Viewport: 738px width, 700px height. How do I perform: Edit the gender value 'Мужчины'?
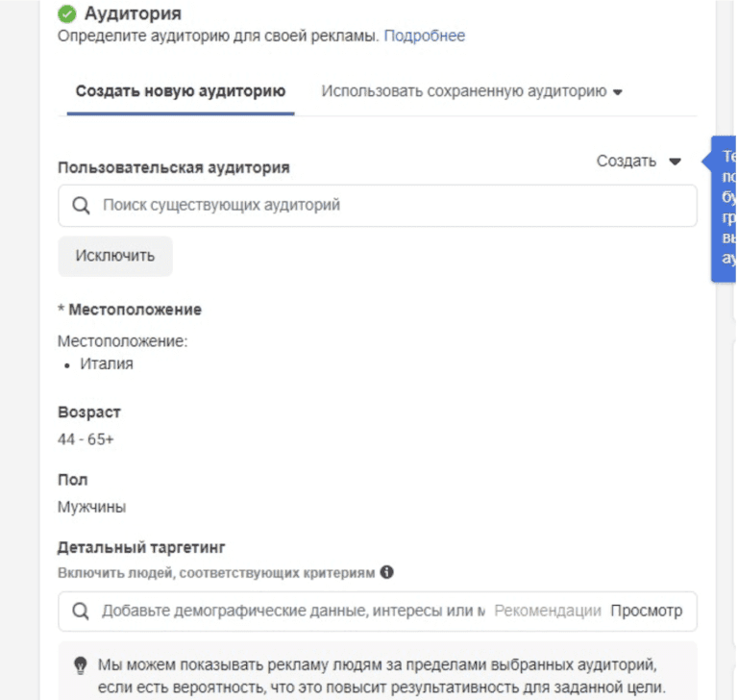(92, 508)
